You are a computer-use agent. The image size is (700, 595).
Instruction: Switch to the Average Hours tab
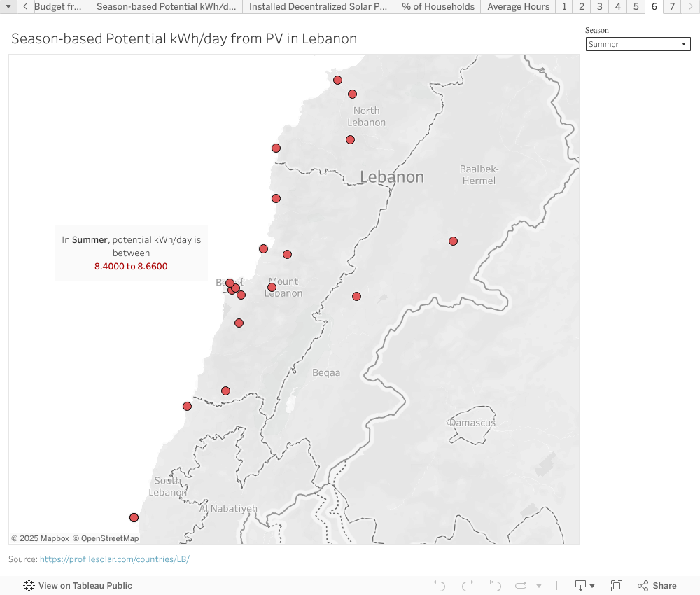518,7
